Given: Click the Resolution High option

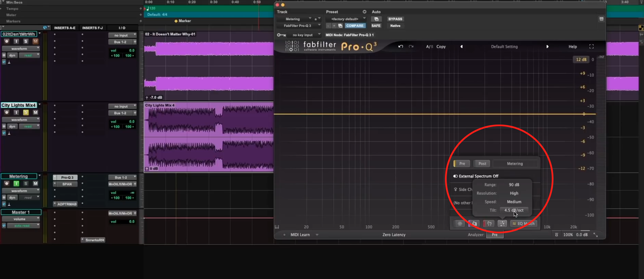Looking at the screenshot, I should (x=514, y=193).
